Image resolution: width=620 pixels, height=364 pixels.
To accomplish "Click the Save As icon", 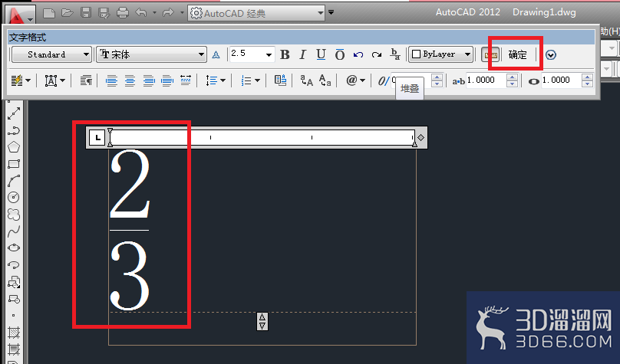I will click(x=104, y=13).
